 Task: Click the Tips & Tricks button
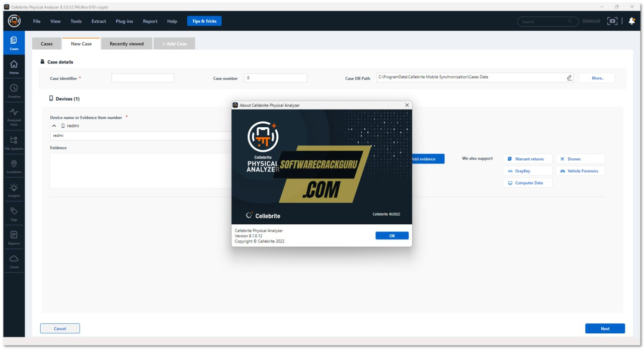[x=204, y=21]
